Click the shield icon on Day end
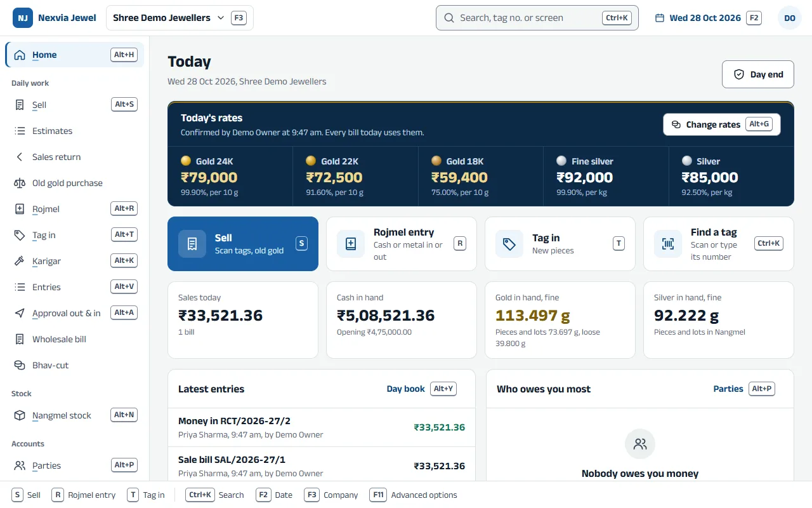Screen dimensions: 812x508 pos(739,74)
